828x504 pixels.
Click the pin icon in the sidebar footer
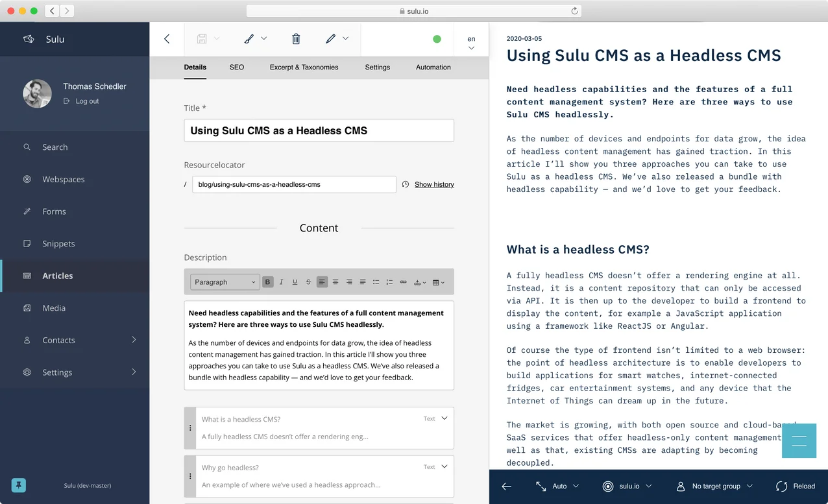click(x=19, y=485)
